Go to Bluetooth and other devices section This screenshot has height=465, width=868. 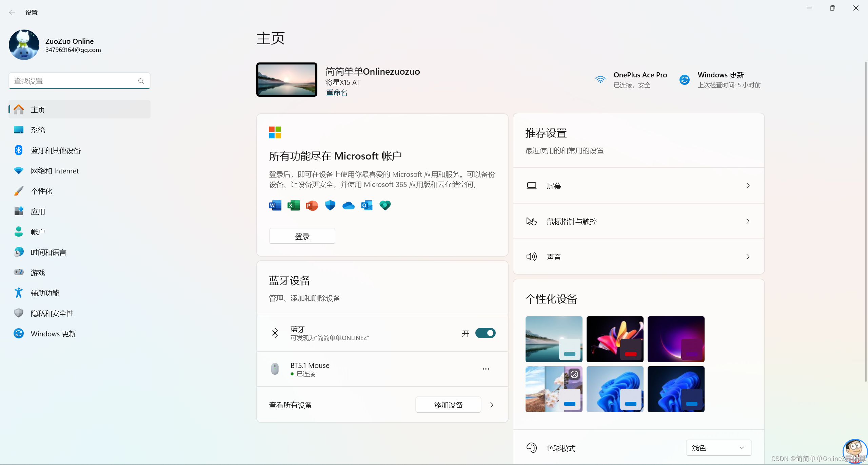(x=56, y=150)
